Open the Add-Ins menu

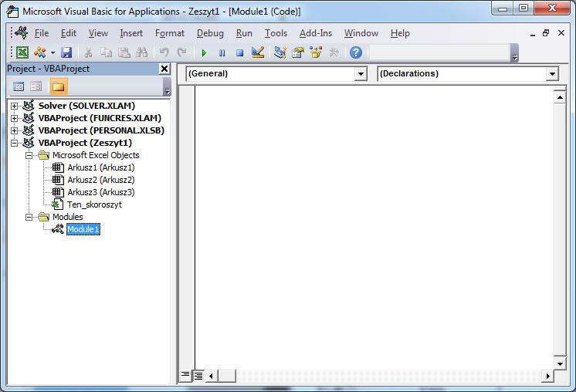tap(316, 33)
